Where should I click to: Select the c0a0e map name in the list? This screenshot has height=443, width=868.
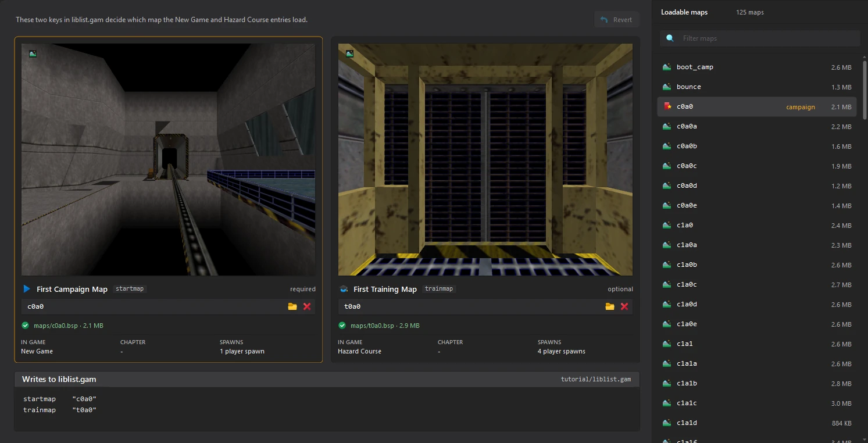687,206
